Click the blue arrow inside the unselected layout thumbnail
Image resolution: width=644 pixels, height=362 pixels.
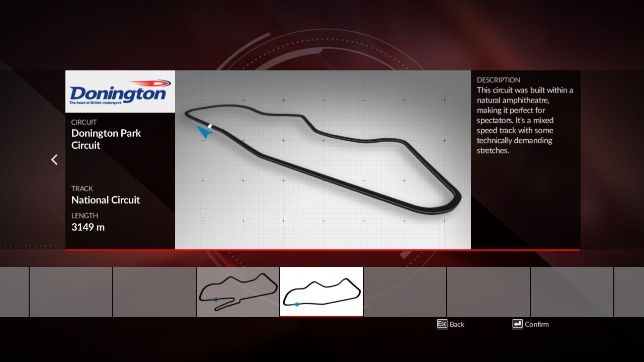pos(215,299)
